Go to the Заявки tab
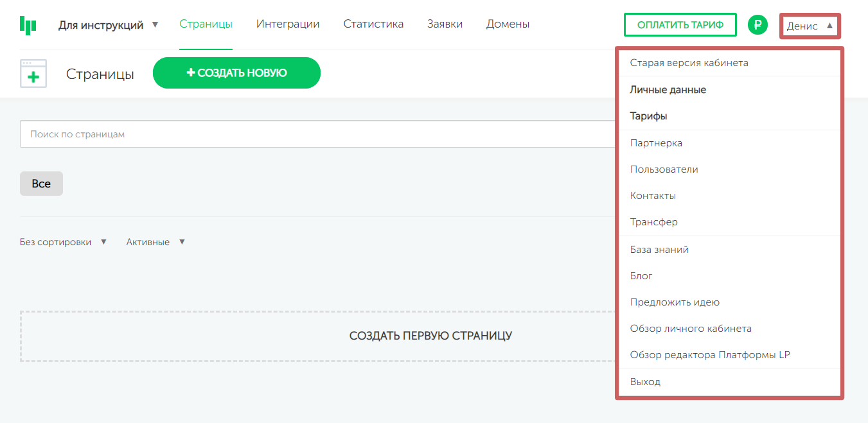 [x=445, y=24]
